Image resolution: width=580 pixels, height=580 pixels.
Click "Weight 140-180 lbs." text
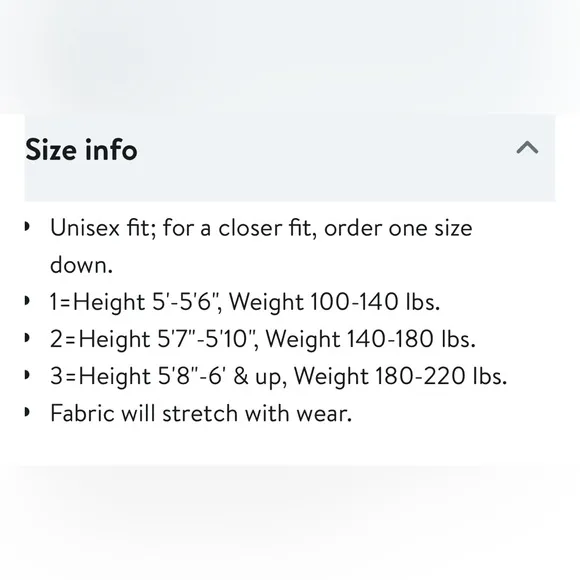[x=371, y=339]
